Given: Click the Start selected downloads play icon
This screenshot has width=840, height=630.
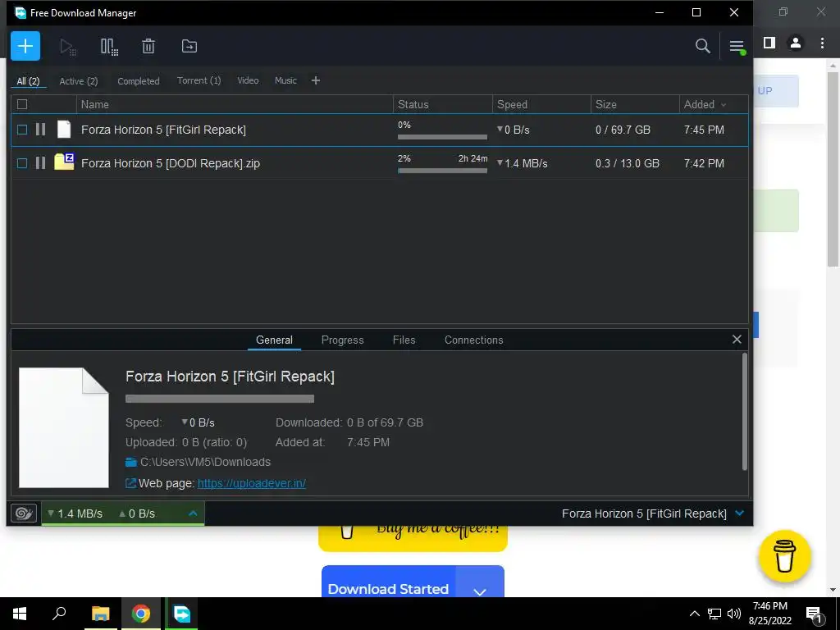Looking at the screenshot, I should [68, 47].
